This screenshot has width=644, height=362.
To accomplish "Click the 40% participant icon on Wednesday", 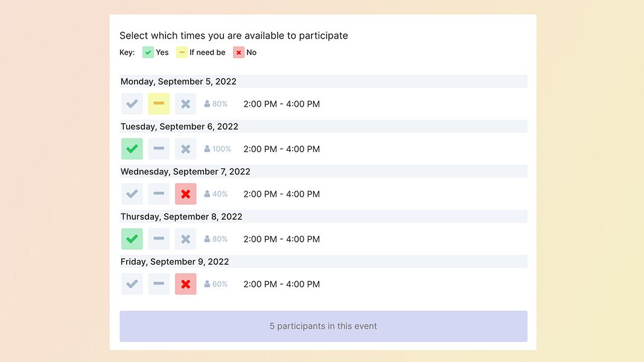I will click(207, 194).
